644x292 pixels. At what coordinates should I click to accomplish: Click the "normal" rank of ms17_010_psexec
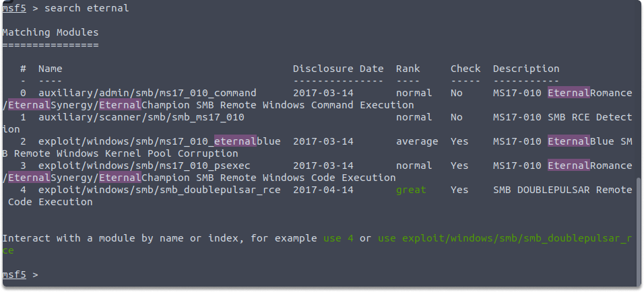pyautogui.click(x=414, y=166)
